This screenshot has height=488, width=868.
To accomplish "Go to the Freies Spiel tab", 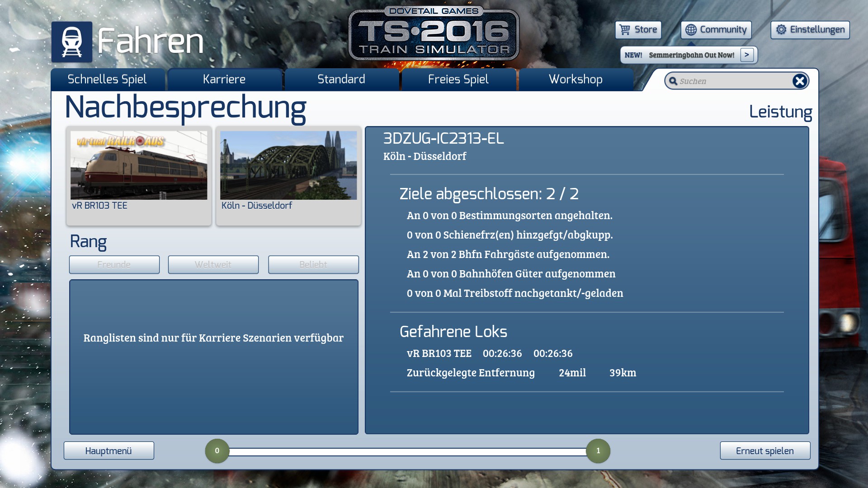I will (458, 80).
